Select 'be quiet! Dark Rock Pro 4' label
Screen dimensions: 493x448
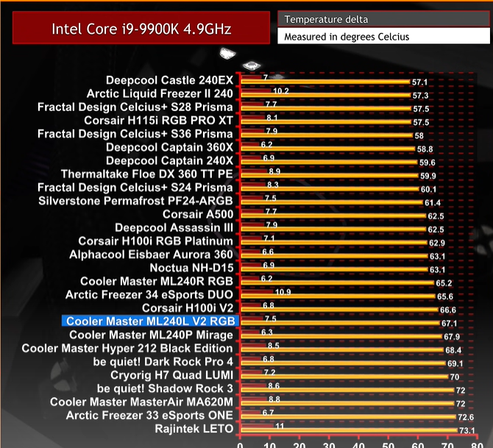(x=163, y=362)
